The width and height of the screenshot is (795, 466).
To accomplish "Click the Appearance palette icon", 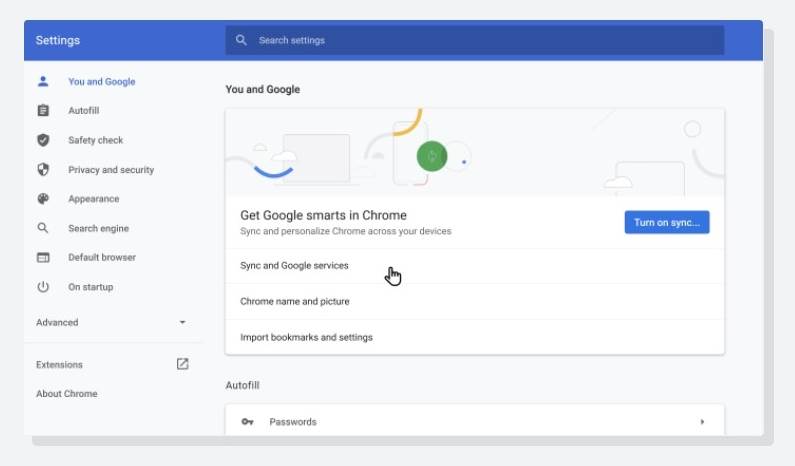I will (x=43, y=199).
